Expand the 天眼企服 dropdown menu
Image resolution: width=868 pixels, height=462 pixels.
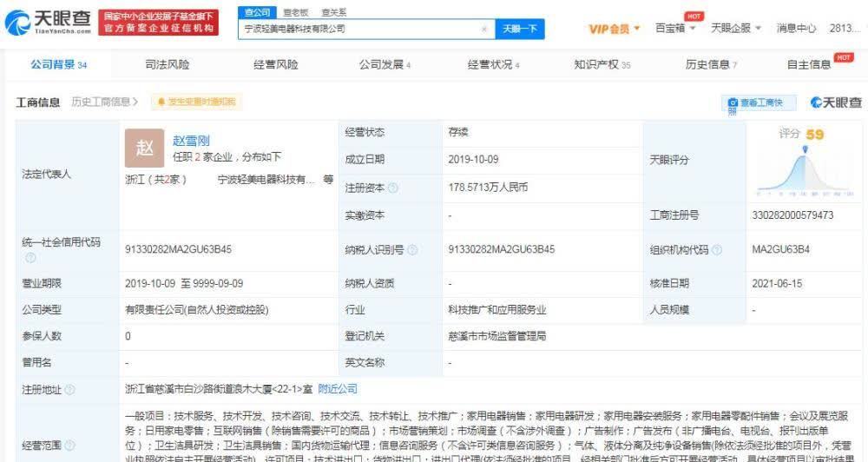click(x=736, y=28)
